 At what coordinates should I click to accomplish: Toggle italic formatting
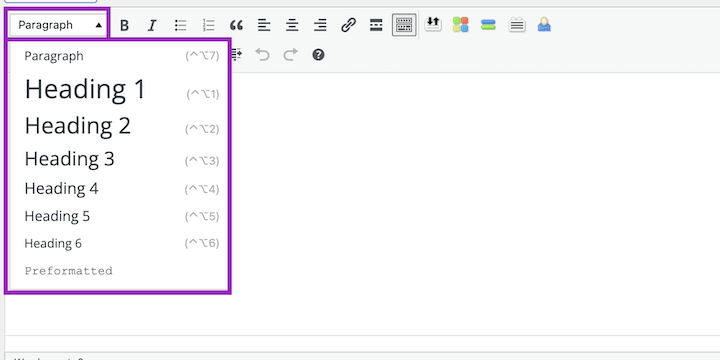tap(152, 25)
